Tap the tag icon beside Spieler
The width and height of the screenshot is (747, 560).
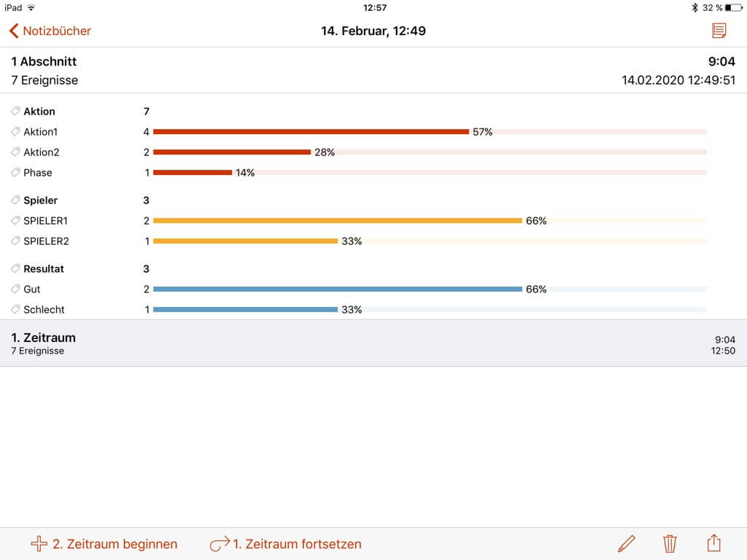point(16,200)
